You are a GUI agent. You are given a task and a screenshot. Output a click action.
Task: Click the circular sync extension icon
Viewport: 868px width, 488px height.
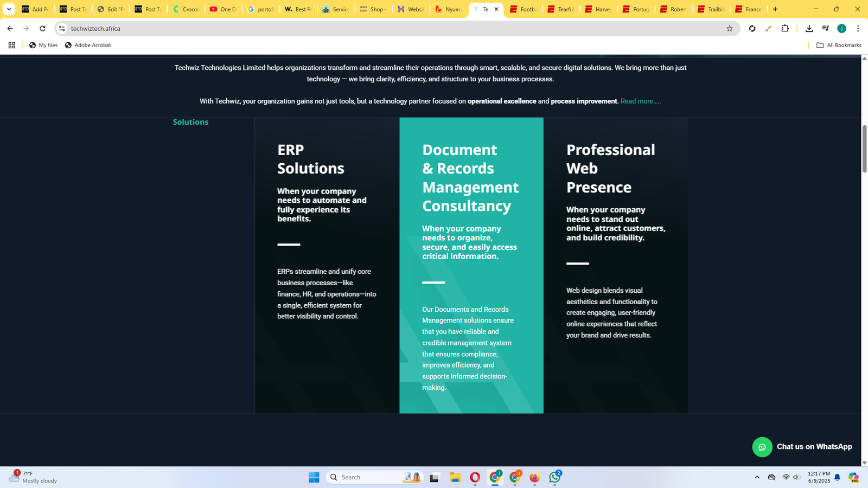[x=752, y=28]
